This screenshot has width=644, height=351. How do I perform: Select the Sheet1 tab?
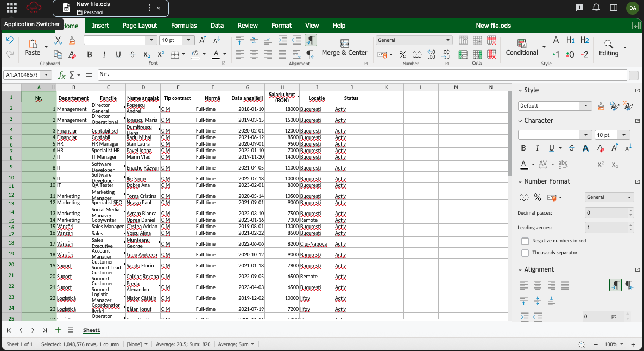pyautogui.click(x=91, y=330)
